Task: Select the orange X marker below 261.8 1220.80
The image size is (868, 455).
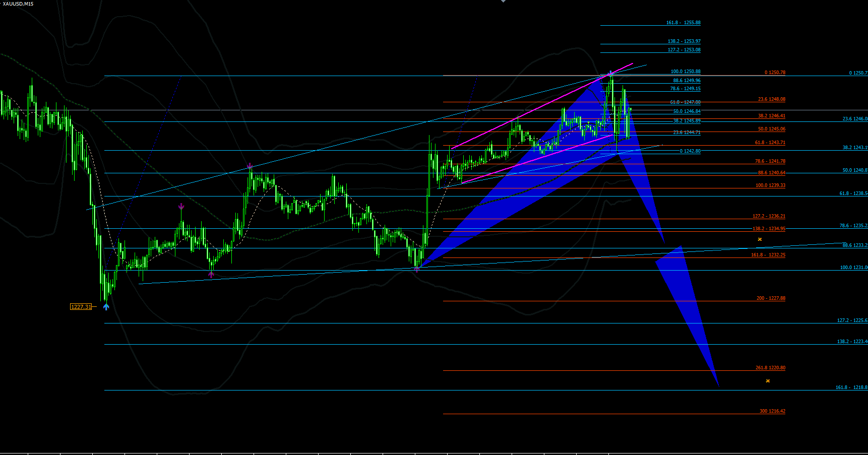Action: click(x=768, y=381)
